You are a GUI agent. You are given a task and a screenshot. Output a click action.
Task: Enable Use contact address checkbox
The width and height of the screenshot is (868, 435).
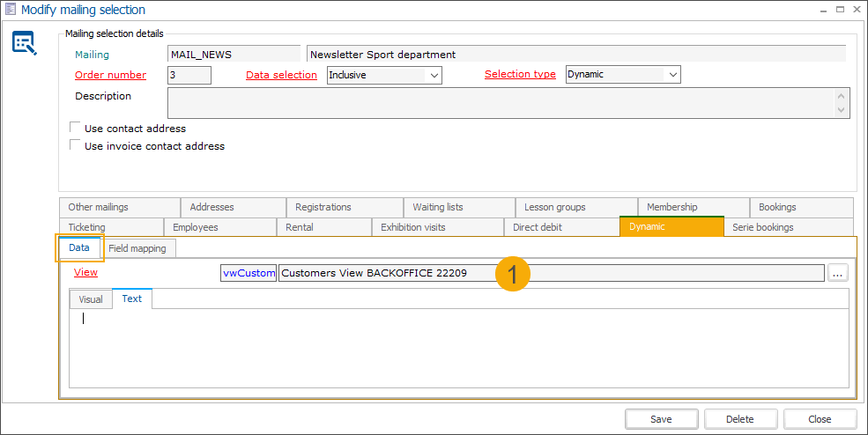(75, 128)
